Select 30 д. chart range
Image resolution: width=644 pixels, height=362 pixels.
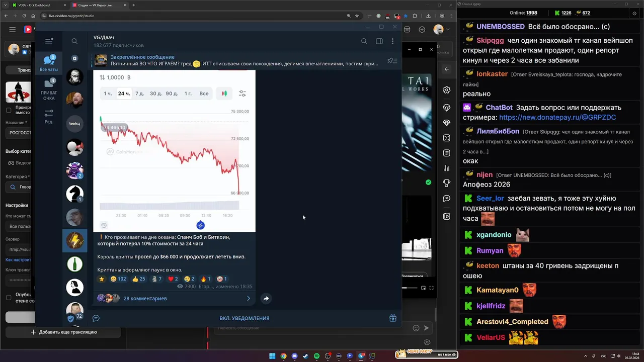click(156, 94)
